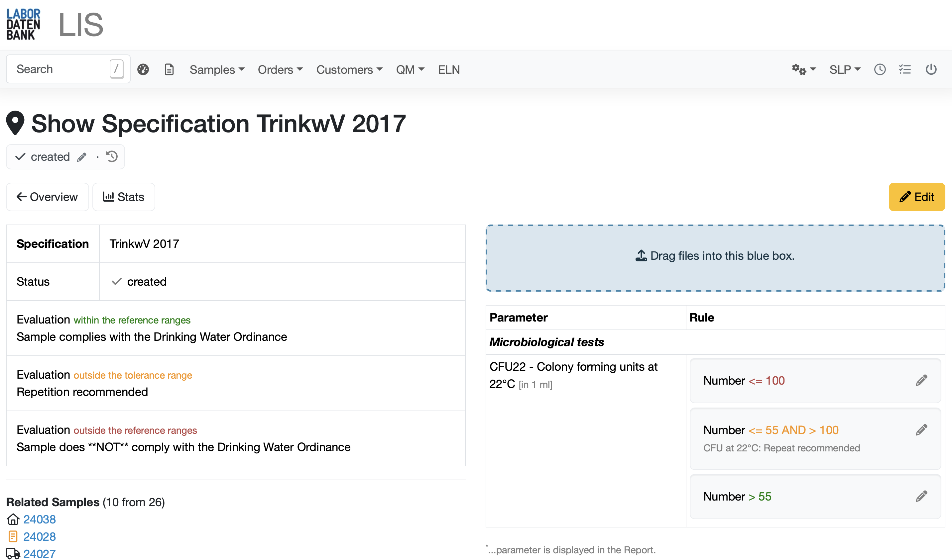Click pencil icon next to created status

pyautogui.click(x=81, y=157)
